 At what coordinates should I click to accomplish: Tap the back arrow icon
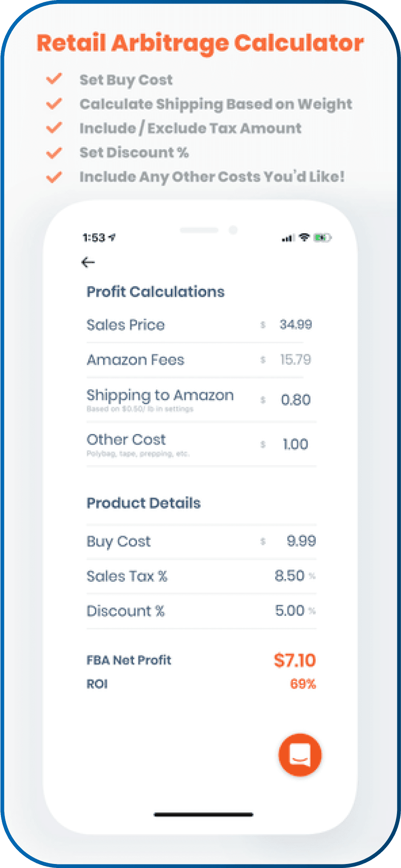[88, 262]
